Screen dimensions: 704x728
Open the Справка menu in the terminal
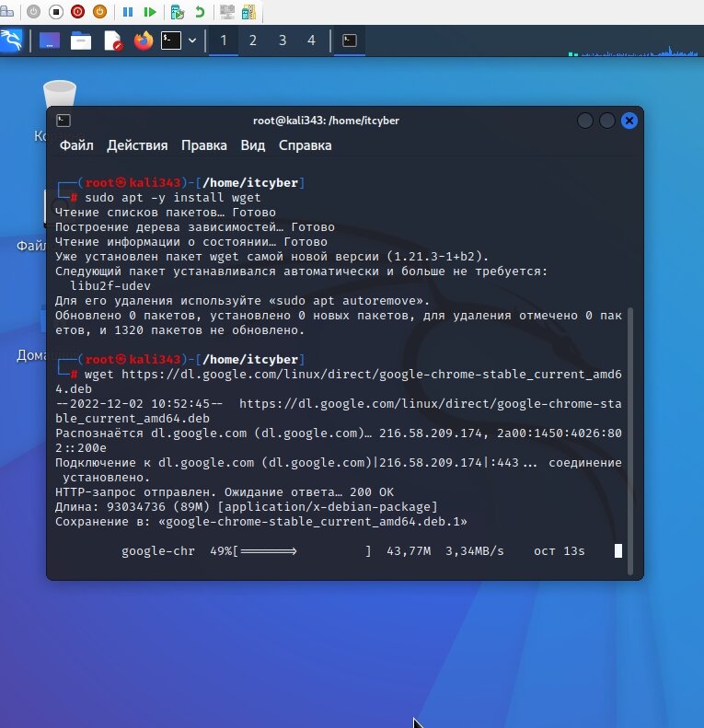[306, 145]
